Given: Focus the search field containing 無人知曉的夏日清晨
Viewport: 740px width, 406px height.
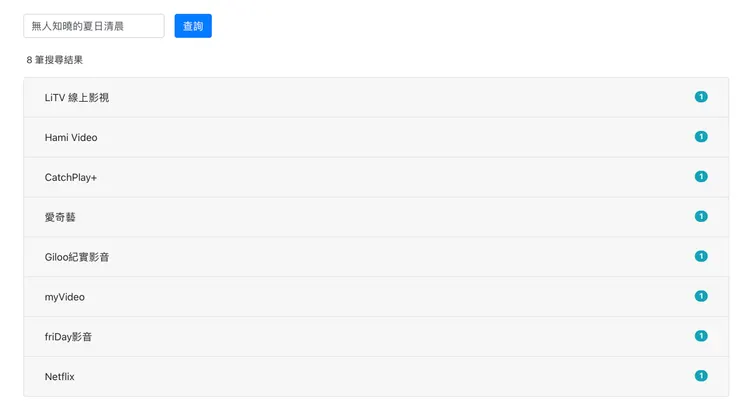Looking at the screenshot, I should click(x=93, y=26).
